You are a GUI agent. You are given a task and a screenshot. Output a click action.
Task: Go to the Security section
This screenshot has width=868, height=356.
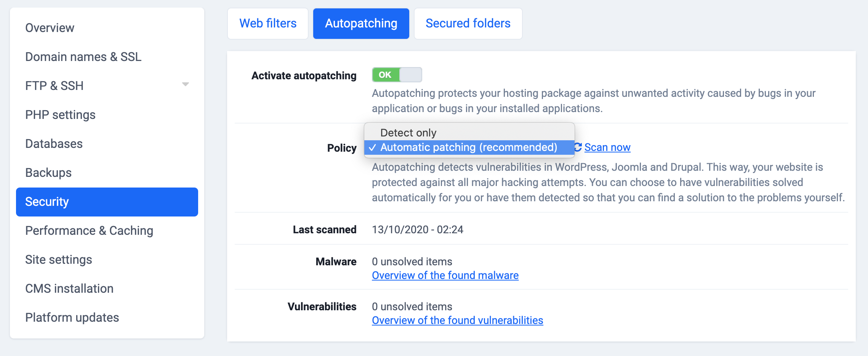pyautogui.click(x=47, y=202)
